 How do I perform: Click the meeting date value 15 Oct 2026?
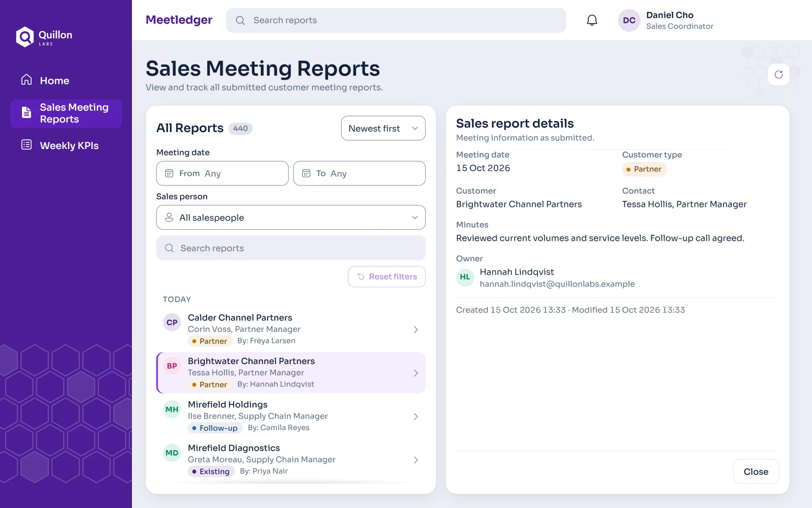pos(483,168)
